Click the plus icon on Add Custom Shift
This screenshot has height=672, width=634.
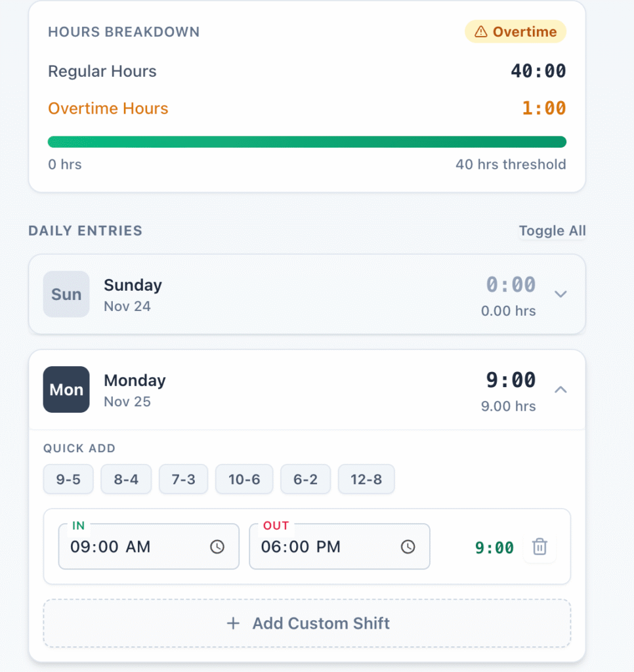point(234,623)
